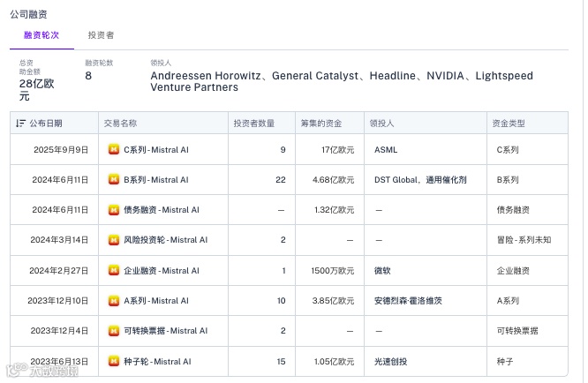Open the 企业融资-Mistral AI deal link
The width and height of the screenshot is (588, 383).
(162, 271)
